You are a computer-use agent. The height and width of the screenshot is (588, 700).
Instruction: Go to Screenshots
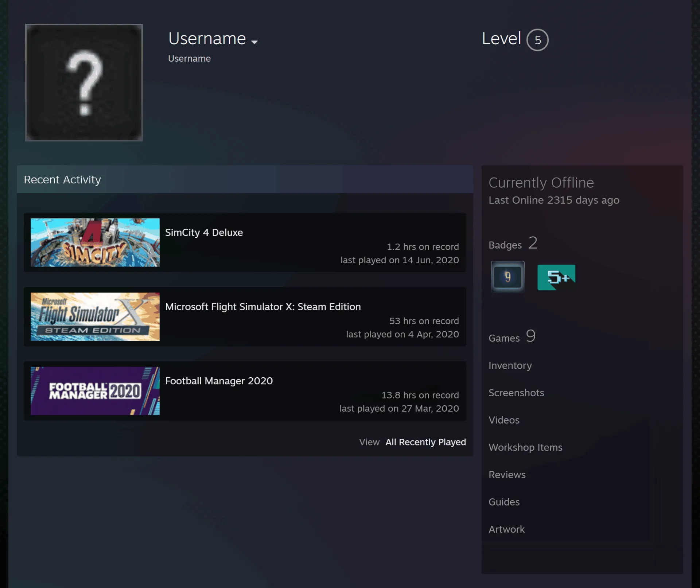(516, 393)
